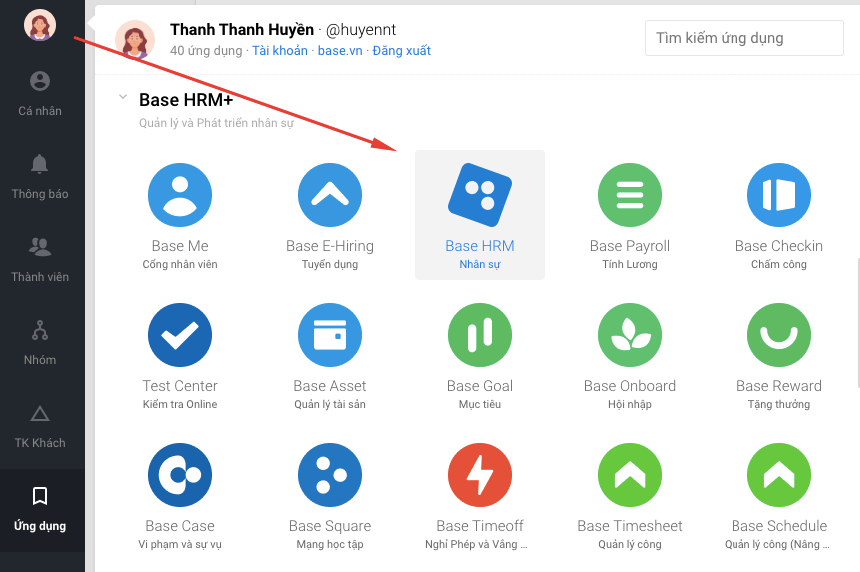Launch the Test Center app icon
Image resolution: width=860 pixels, height=572 pixels.
click(x=180, y=335)
